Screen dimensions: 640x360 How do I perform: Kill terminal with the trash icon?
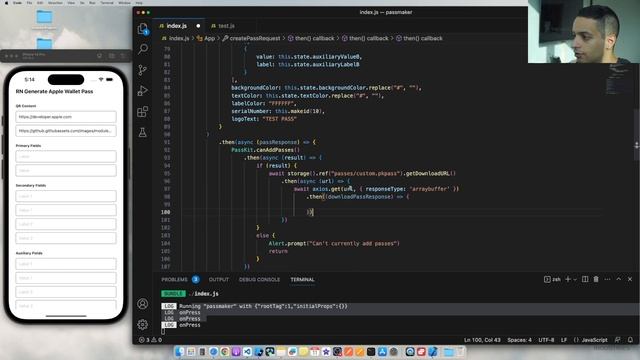(x=596, y=279)
